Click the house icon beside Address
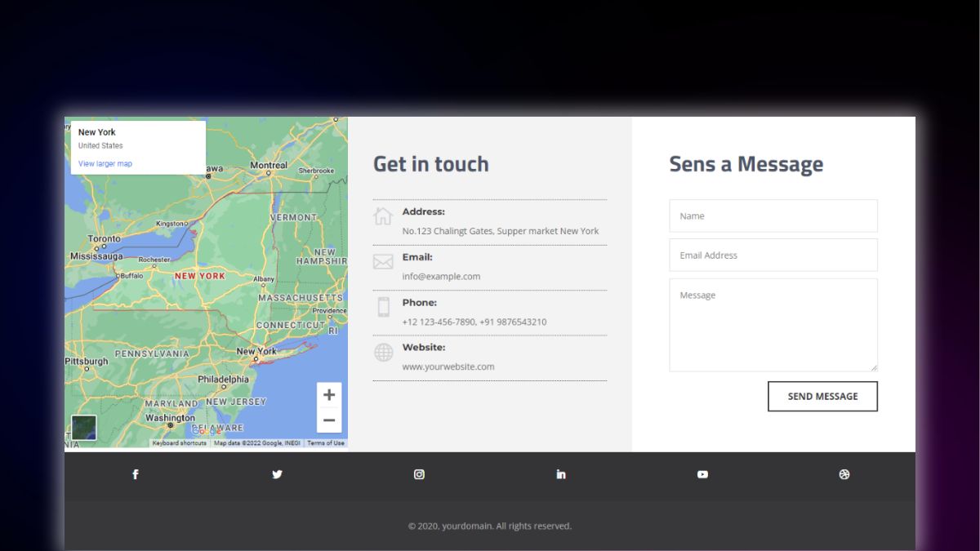This screenshot has width=980, height=551. 383,216
